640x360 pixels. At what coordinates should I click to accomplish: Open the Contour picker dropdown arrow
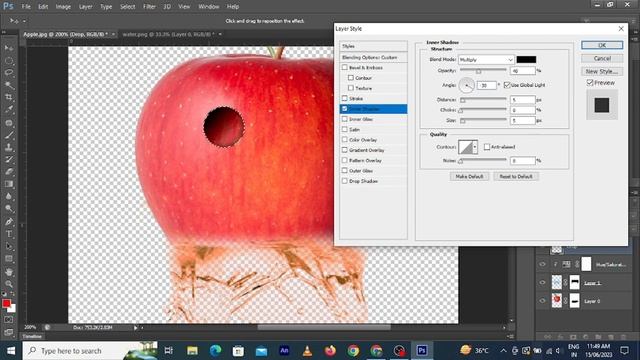coord(475,147)
